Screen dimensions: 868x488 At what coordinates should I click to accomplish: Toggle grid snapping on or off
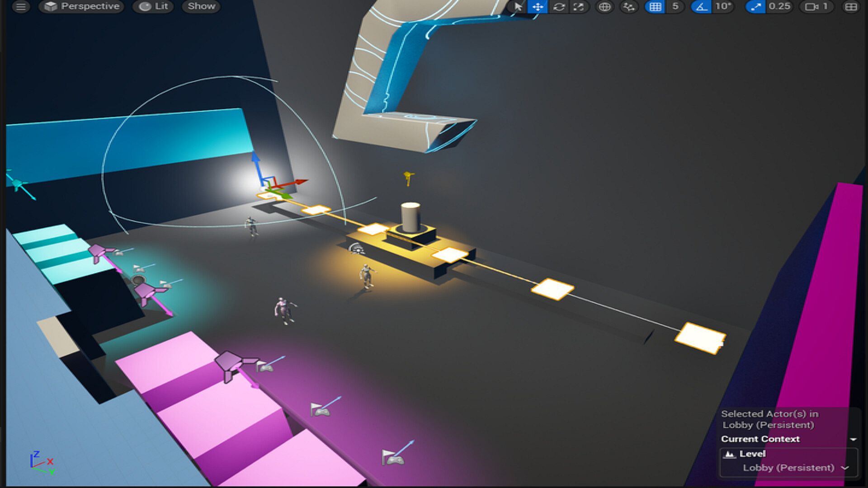tap(655, 6)
